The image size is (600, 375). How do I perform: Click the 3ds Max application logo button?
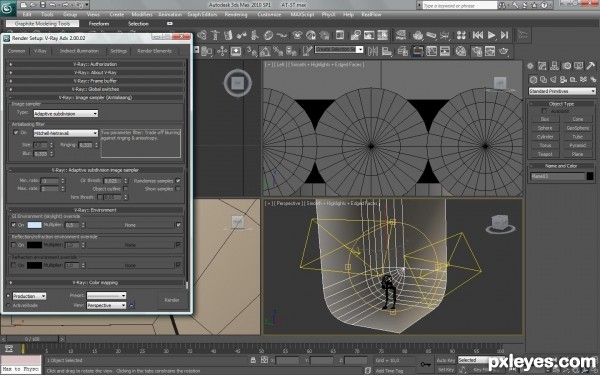pos(8,8)
